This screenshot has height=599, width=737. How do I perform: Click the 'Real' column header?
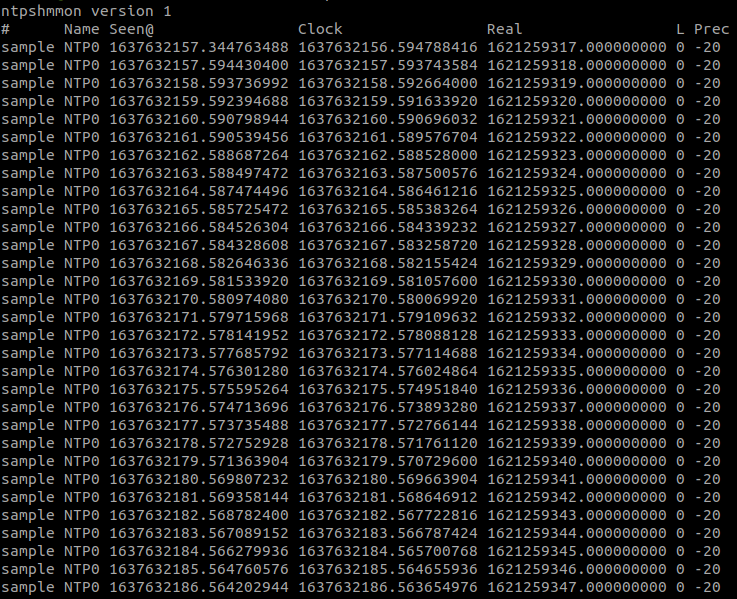(x=504, y=29)
